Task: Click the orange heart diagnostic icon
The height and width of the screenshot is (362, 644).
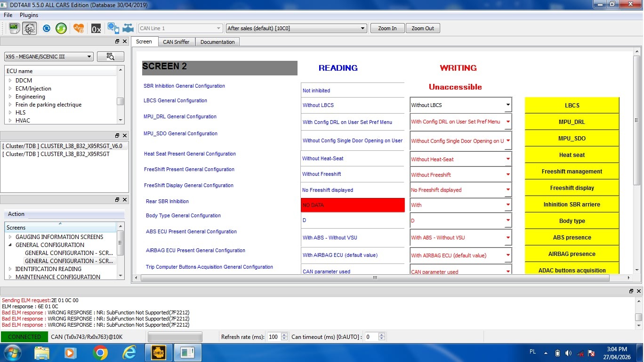Action: coord(79,28)
